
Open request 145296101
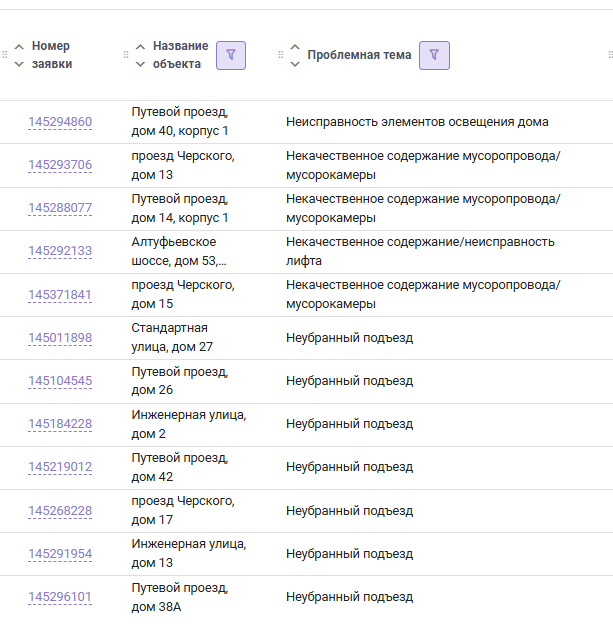click(60, 598)
